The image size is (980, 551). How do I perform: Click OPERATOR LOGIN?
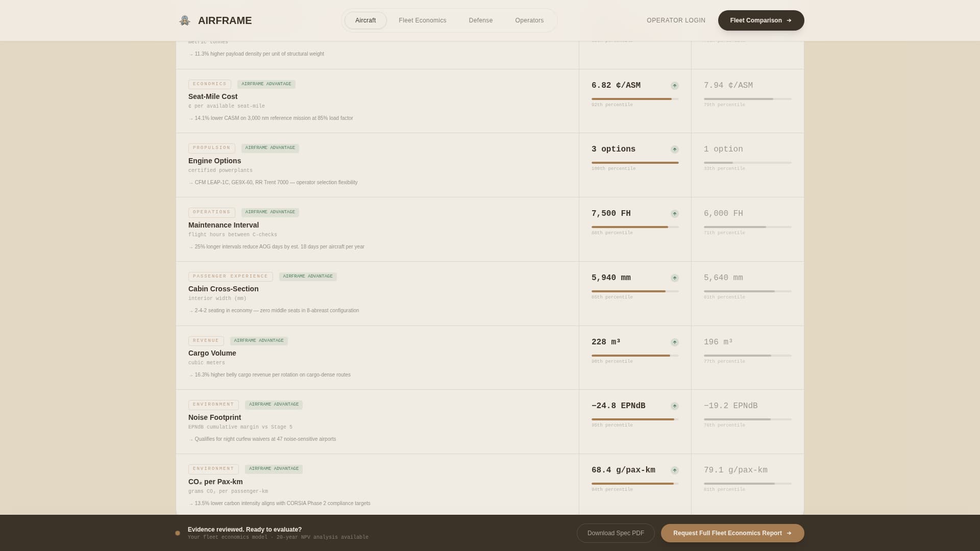click(x=676, y=20)
